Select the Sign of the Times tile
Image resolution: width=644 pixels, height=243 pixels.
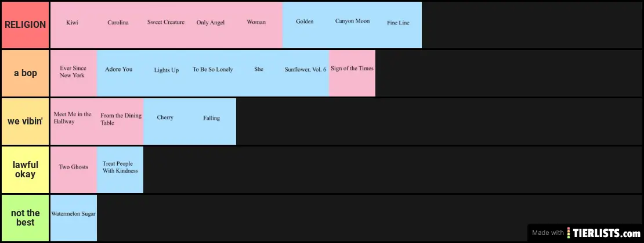(x=352, y=73)
